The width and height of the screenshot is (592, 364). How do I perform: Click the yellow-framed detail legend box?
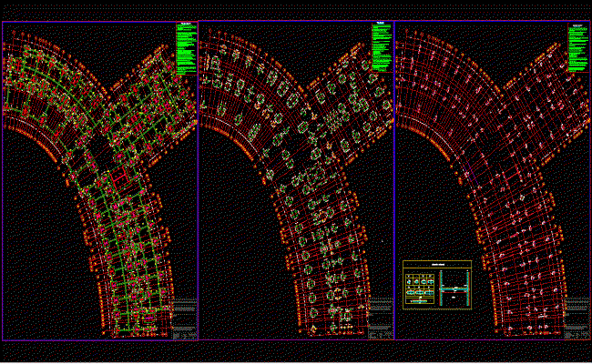(437, 285)
